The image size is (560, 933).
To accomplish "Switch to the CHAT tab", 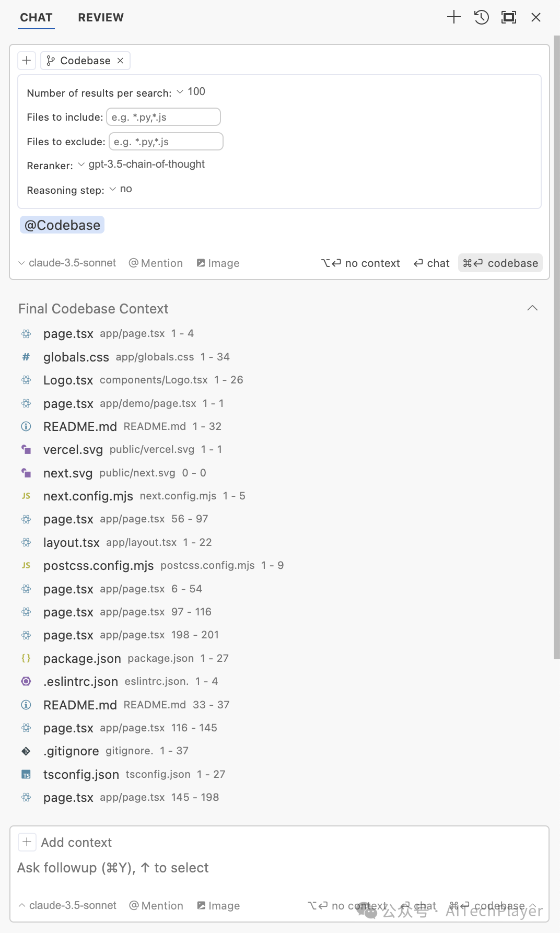I will tap(36, 17).
